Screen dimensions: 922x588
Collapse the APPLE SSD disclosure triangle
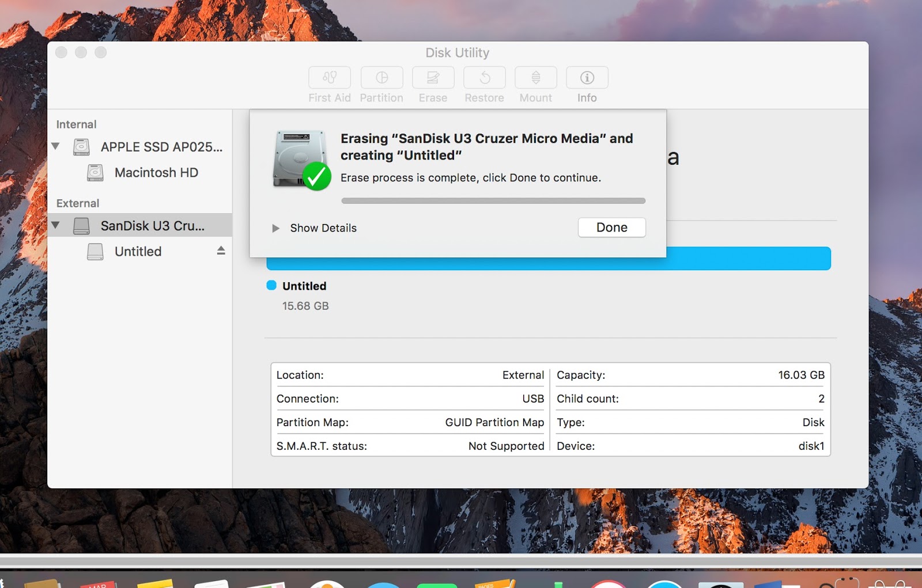tap(55, 146)
